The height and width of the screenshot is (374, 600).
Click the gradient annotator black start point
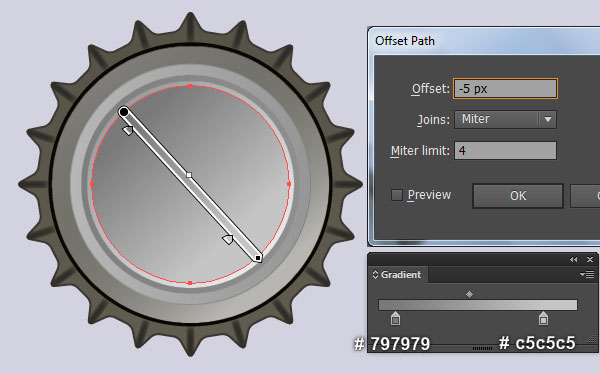pyautogui.click(x=124, y=112)
